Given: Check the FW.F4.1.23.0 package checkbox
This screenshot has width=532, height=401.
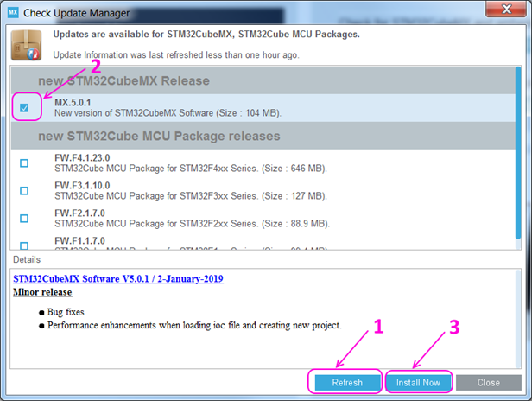Looking at the screenshot, I should click(x=24, y=163).
